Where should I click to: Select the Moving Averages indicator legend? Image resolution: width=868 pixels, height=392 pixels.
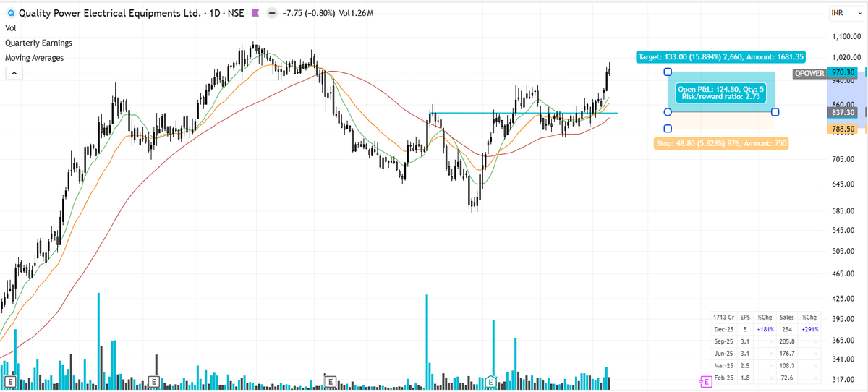coord(34,57)
